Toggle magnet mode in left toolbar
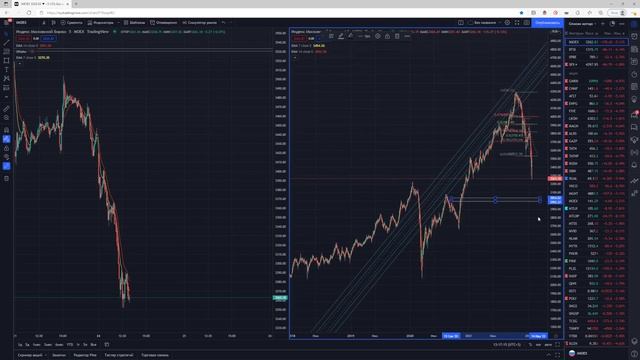The height and width of the screenshot is (360, 640). coord(6,130)
